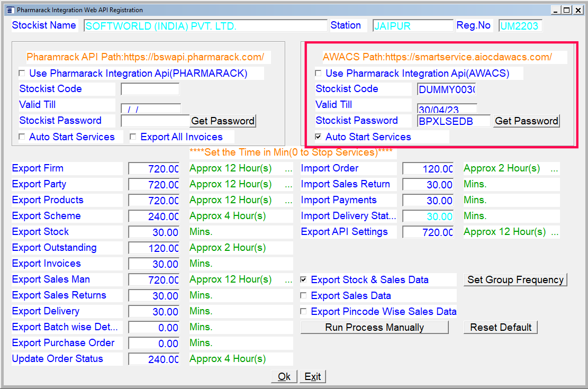Uncheck Export Stock & Sales Data
The width and height of the screenshot is (588, 389).
coord(303,279)
